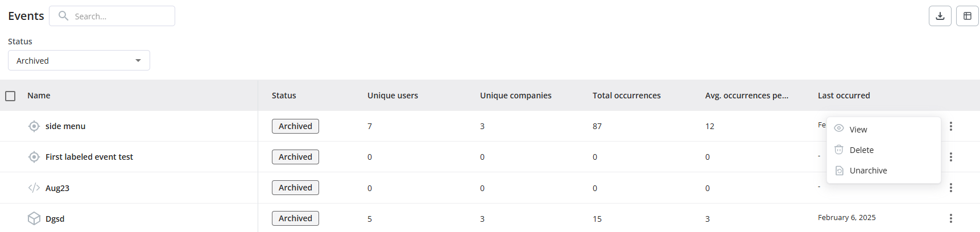Click the Events search field
Image resolution: width=980 pixels, height=232 pixels.
[x=112, y=16]
